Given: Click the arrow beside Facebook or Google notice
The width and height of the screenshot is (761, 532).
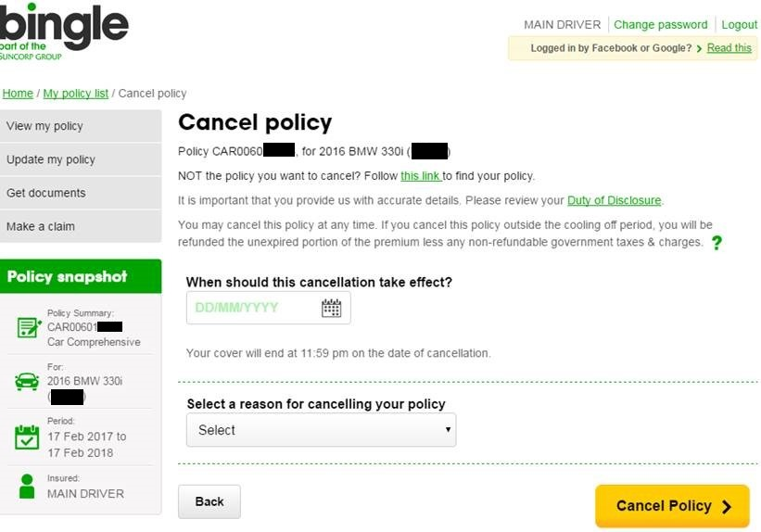Looking at the screenshot, I should [699, 48].
